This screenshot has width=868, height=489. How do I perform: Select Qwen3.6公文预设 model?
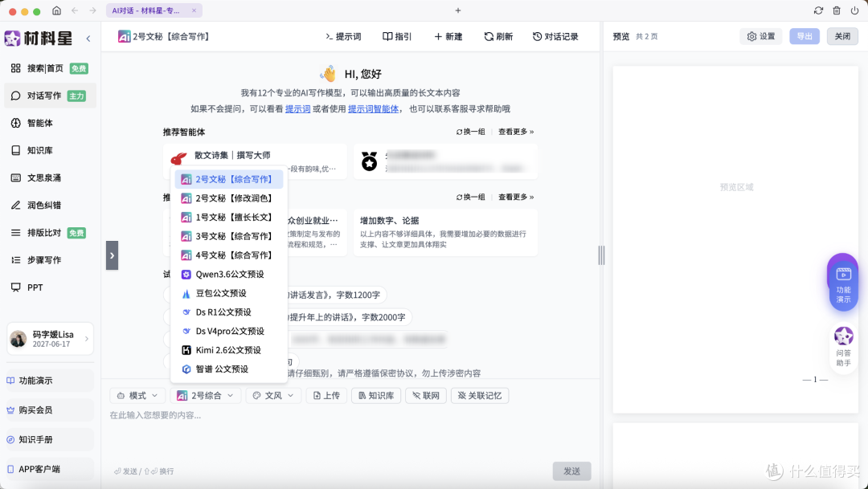tap(228, 275)
